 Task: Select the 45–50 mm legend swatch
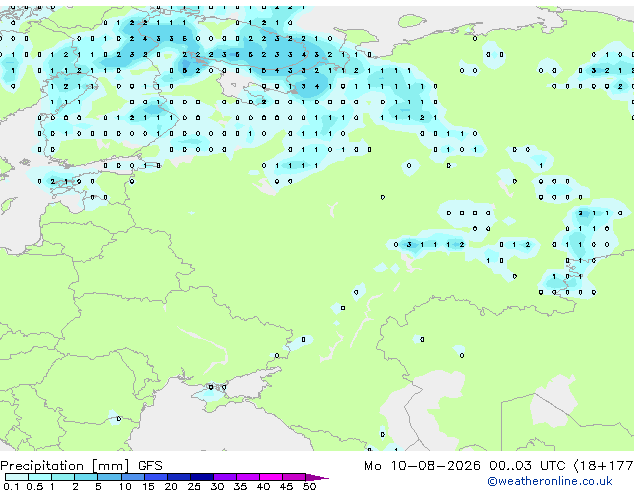click(294, 477)
